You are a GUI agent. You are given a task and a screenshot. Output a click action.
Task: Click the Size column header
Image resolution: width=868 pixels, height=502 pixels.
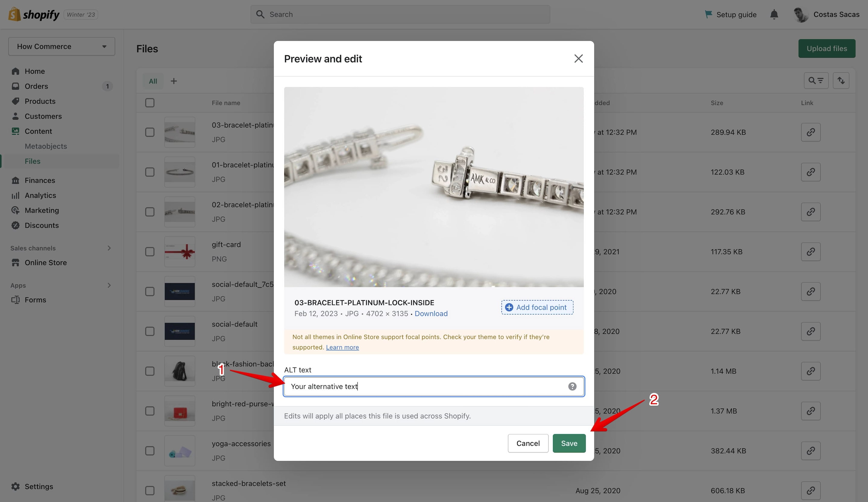(717, 103)
